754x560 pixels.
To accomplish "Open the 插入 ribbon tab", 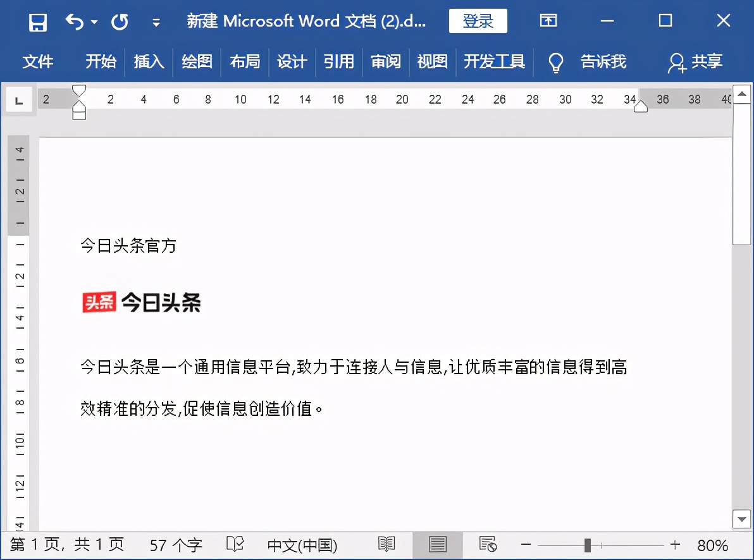I will [x=149, y=61].
